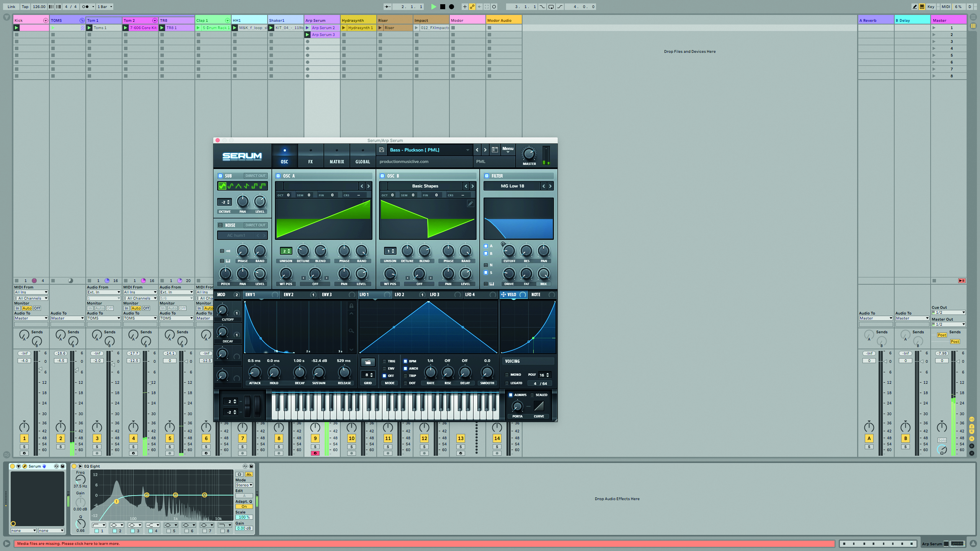Switch to Serum's FX tab
This screenshot has height=551, width=980.
tap(310, 156)
